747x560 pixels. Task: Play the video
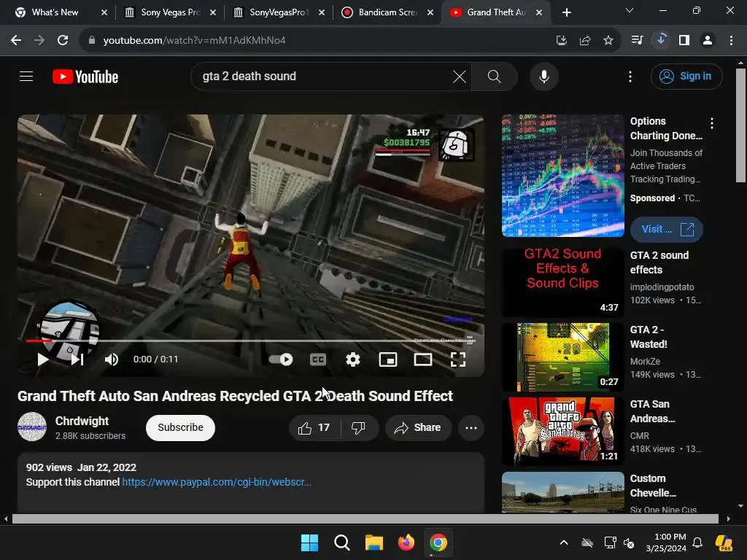click(x=43, y=359)
